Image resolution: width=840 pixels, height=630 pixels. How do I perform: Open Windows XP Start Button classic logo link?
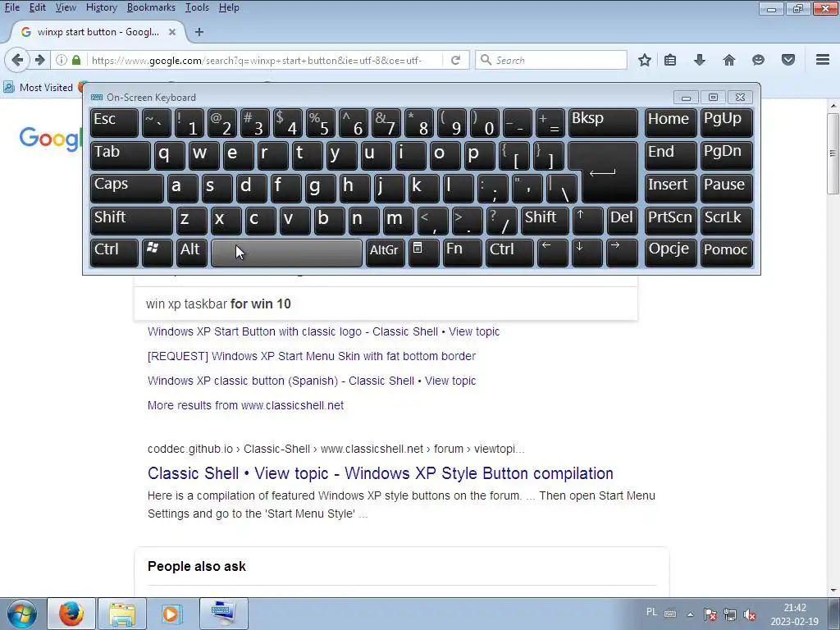click(x=323, y=331)
